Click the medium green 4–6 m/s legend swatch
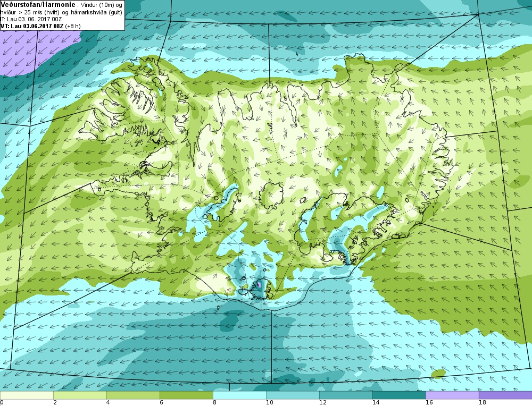Screen dimensions: 532x406 133,395
